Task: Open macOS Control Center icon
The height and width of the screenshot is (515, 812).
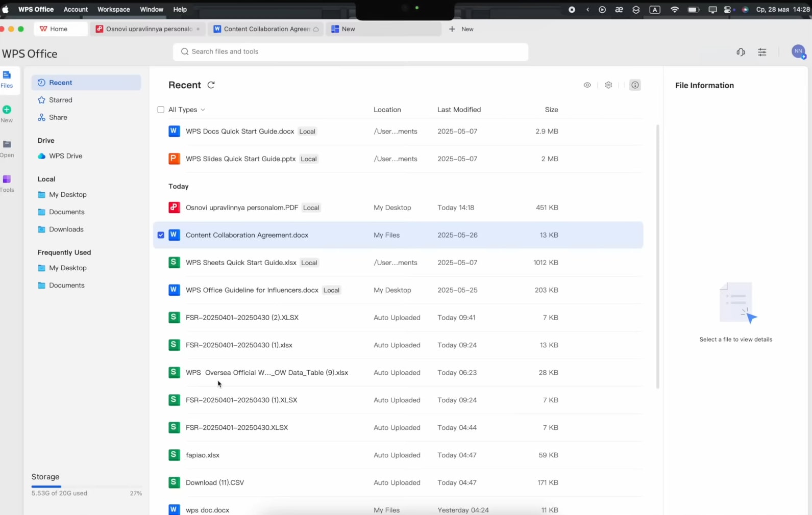Action: pyautogui.click(x=728, y=9)
